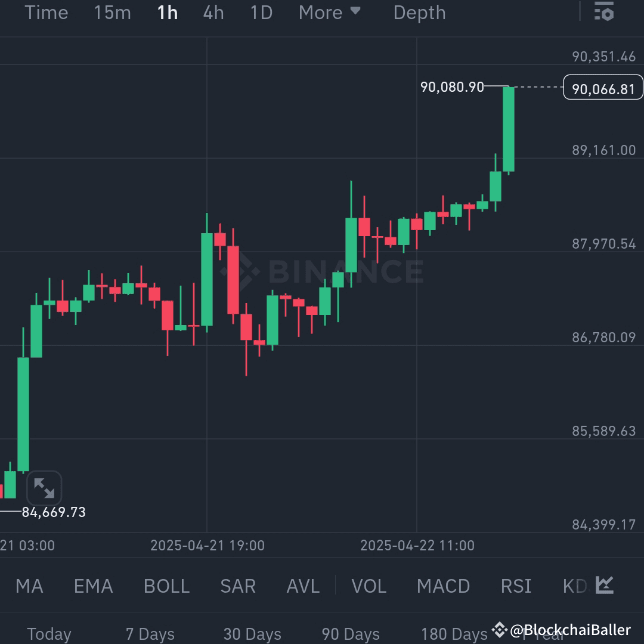The width and height of the screenshot is (644, 644).
Task: Click the Binance diamond icon near @BlockchaiBaller
Action: click(499, 629)
